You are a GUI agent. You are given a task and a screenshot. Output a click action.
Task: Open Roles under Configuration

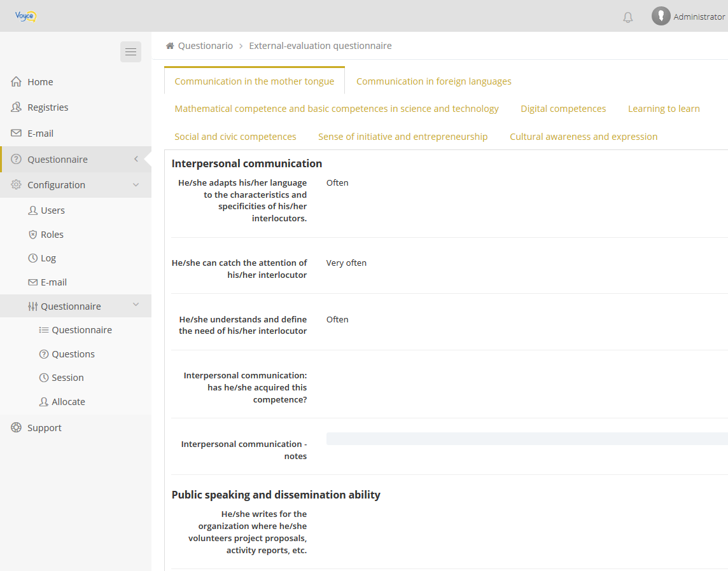52,234
